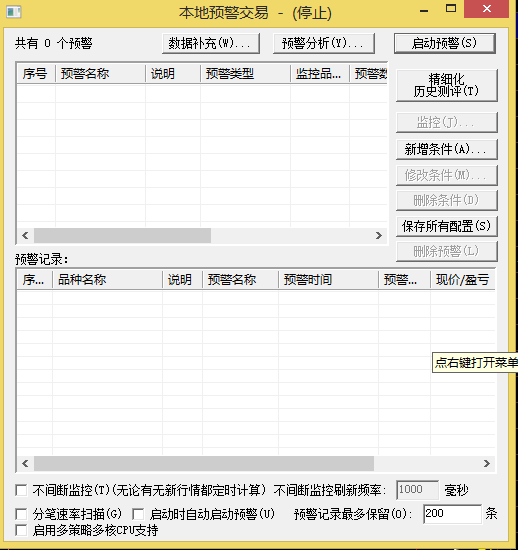Click the greyed 监控(J)... button
Image resolution: width=518 pixels, height=550 pixels.
coord(447,122)
